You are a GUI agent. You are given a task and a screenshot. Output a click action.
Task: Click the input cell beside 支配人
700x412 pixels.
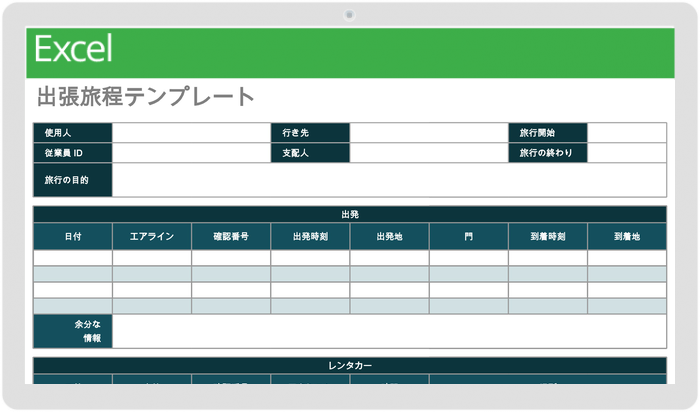tap(428, 153)
